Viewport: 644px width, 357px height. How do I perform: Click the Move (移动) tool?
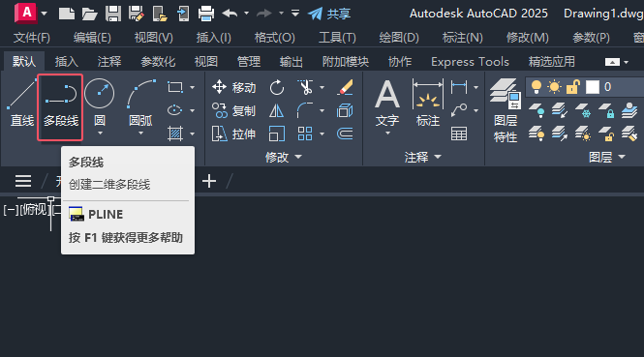233,87
